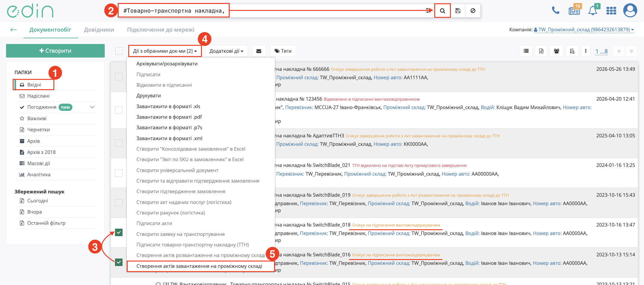Select Створення актів завантаження на проміжному складі
644x285 pixels.
point(199,266)
